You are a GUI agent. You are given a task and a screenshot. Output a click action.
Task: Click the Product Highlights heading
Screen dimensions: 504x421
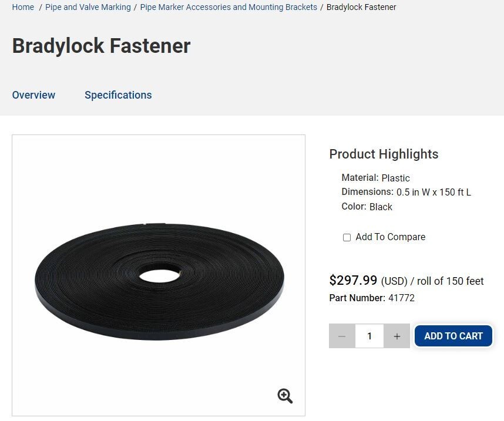pyautogui.click(x=384, y=154)
